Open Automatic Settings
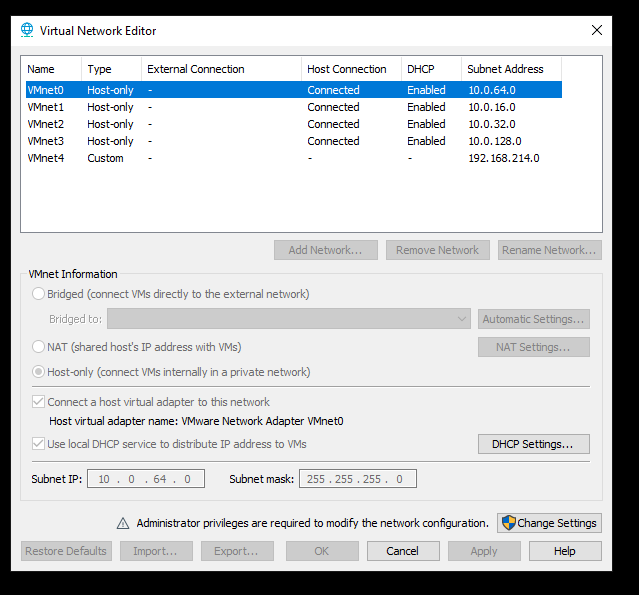 point(533,319)
